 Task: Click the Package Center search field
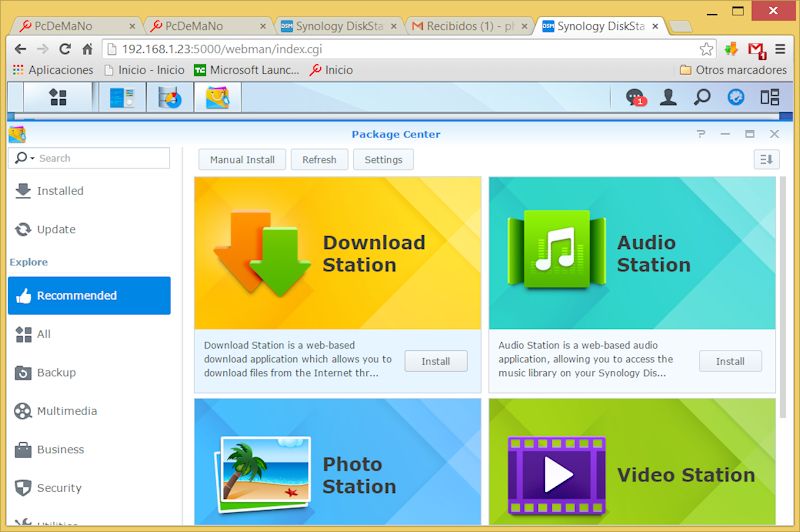pos(89,158)
